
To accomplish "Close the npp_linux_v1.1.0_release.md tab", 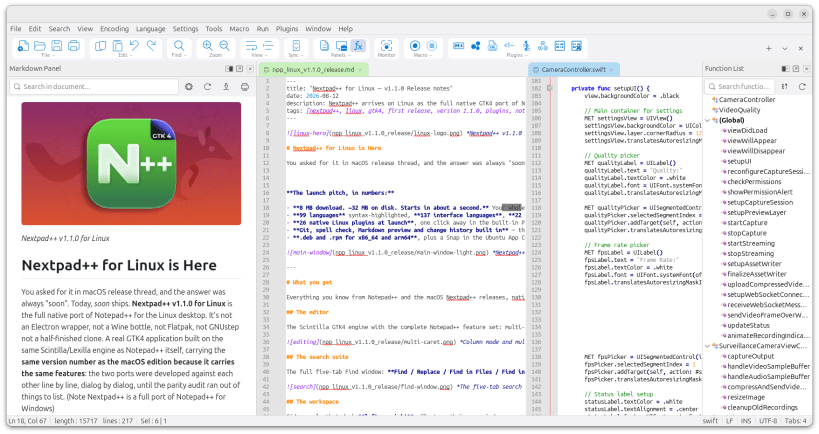I will coord(360,69).
